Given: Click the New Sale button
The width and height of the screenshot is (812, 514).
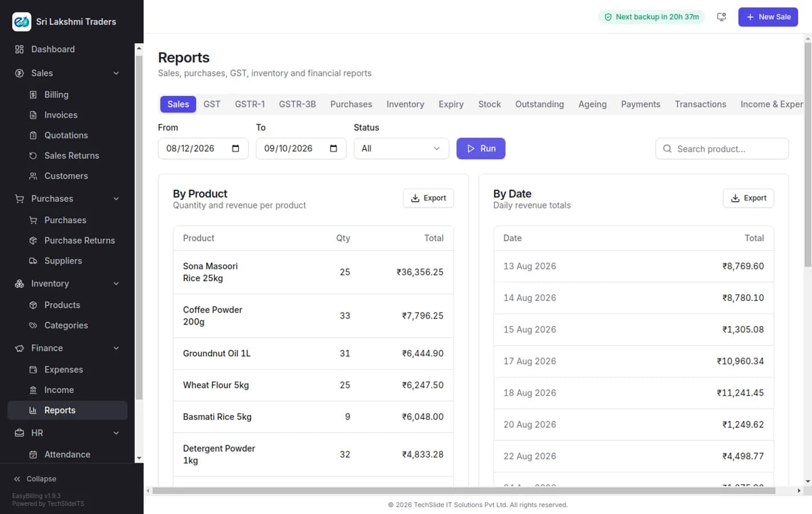Looking at the screenshot, I should point(768,17).
